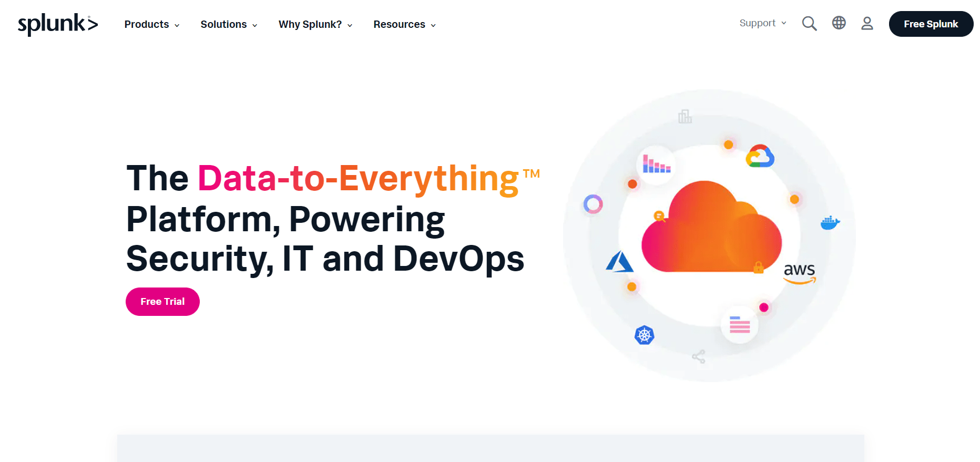Click the Splunk logo
980x462 pixels.
[x=58, y=24]
